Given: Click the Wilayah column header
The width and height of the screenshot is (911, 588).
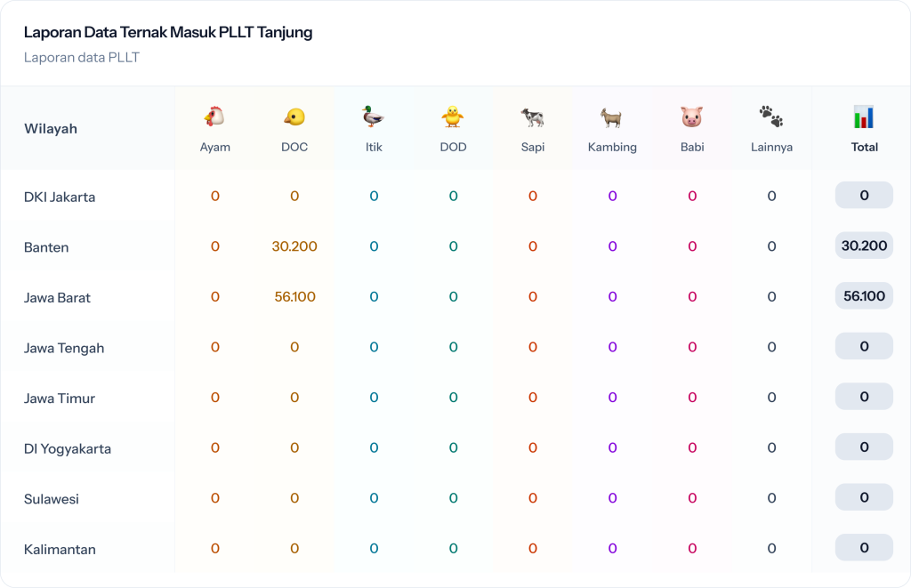Looking at the screenshot, I should click(x=51, y=129).
